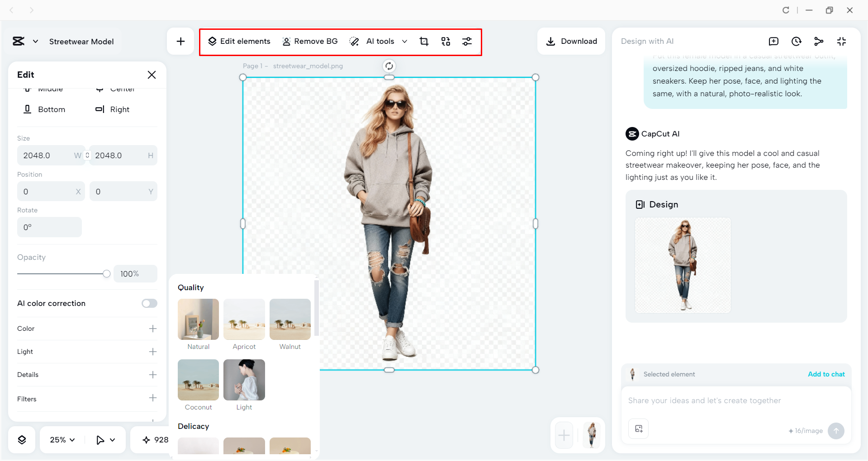
Task: Expand the AI tools dropdown arrow
Action: (404, 42)
